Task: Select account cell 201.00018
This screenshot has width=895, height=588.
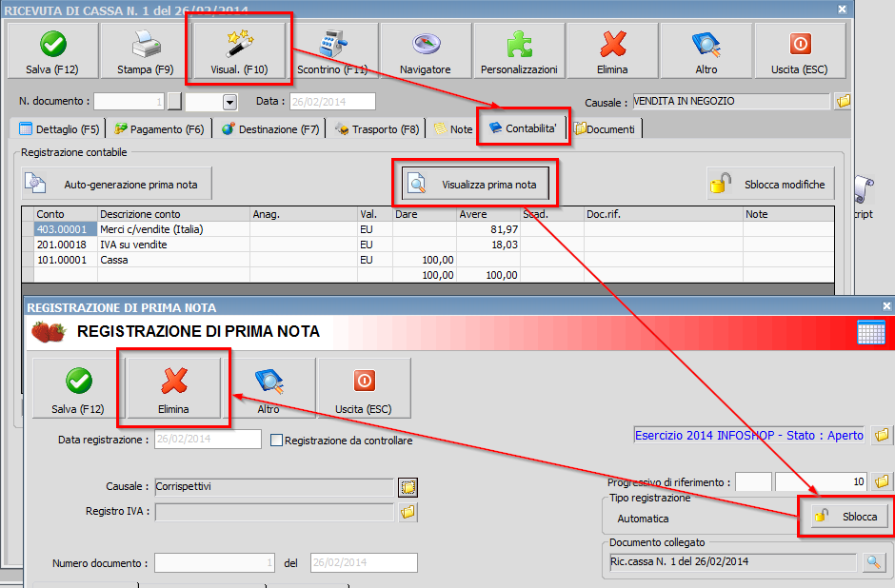Action: point(65,245)
